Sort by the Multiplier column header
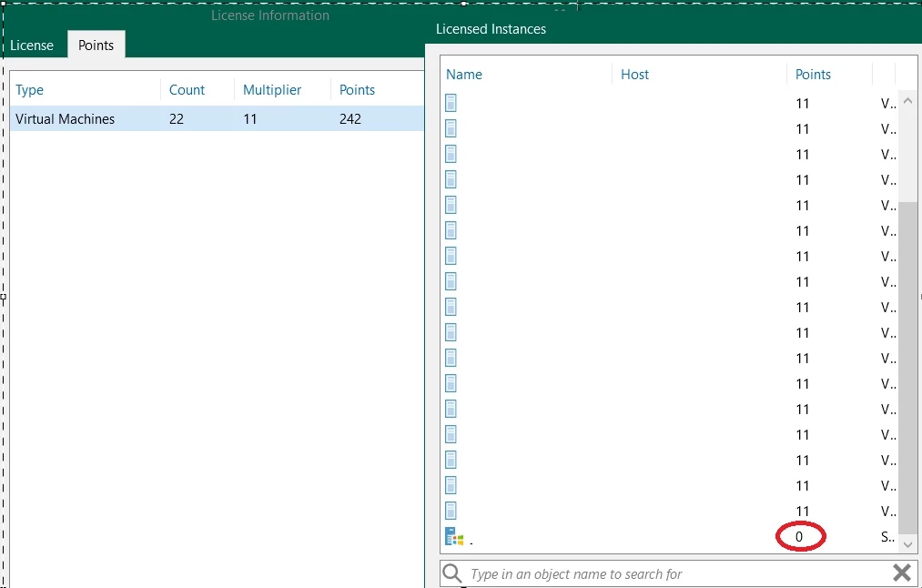The image size is (922, 588). pos(272,90)
